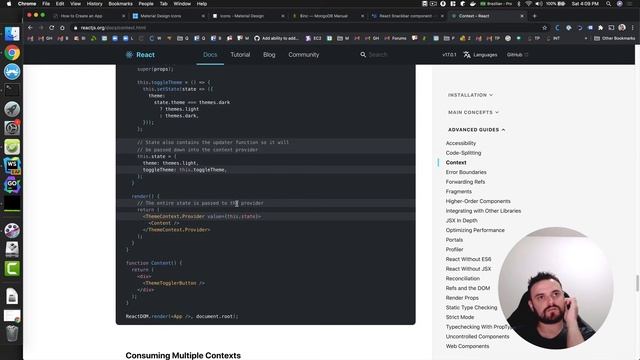
Task: Open the green Camtasia icon in dock
Action: point(12,269)
